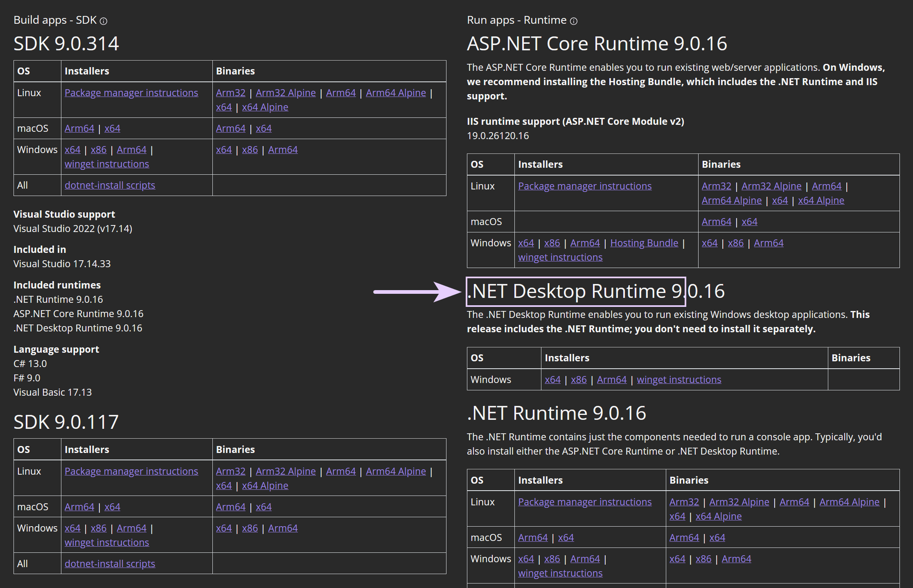913x588 pixels.
Task: Download SDK 9.0.314 macOS x64 binary
Action: tap(264, 128)
